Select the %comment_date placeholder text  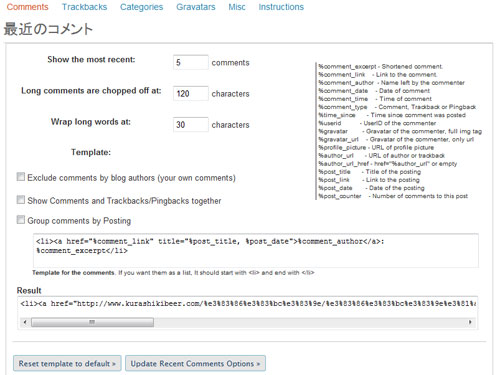[x=343, y=91]
